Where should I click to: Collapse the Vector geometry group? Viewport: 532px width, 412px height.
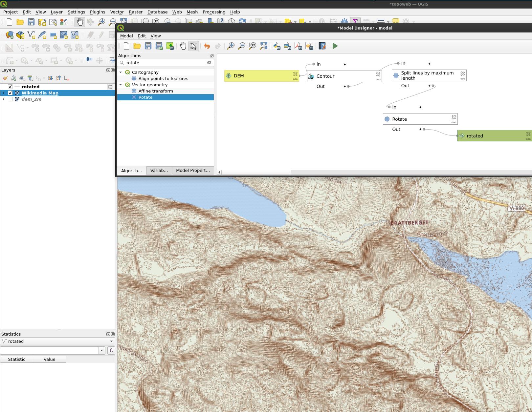coord(121,85)
